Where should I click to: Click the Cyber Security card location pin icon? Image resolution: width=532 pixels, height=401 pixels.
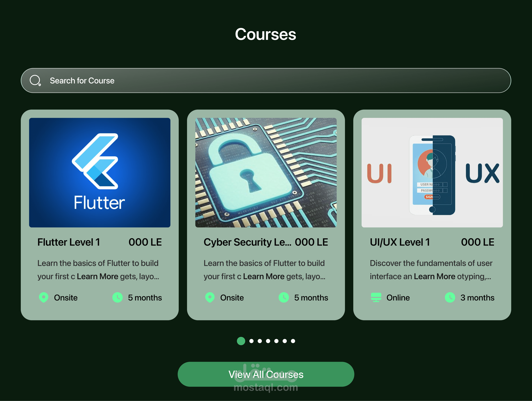point(210,297)
